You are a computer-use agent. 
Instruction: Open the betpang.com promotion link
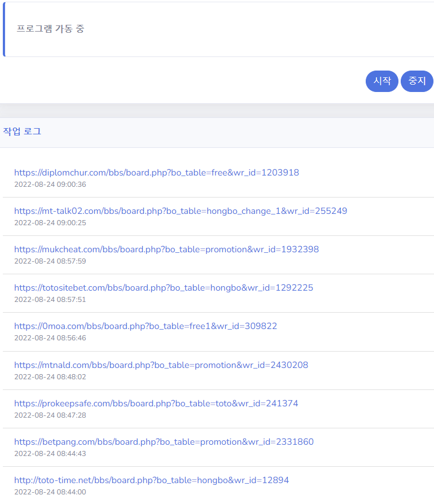[164, 442]
